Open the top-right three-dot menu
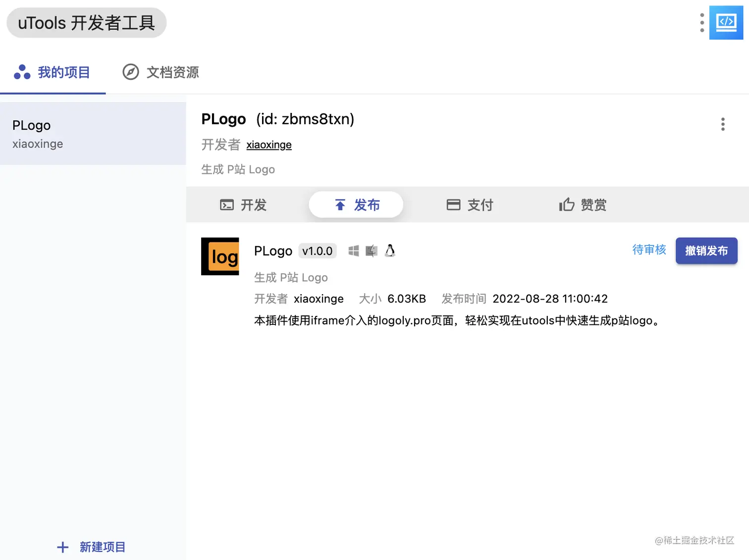Viewport: 749px width, 560px height. pos(701,23)
